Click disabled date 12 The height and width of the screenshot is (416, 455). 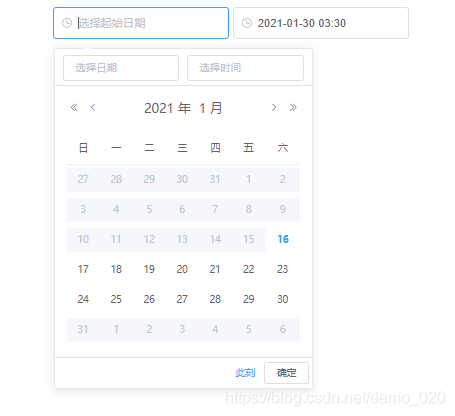tap(149, 239)
